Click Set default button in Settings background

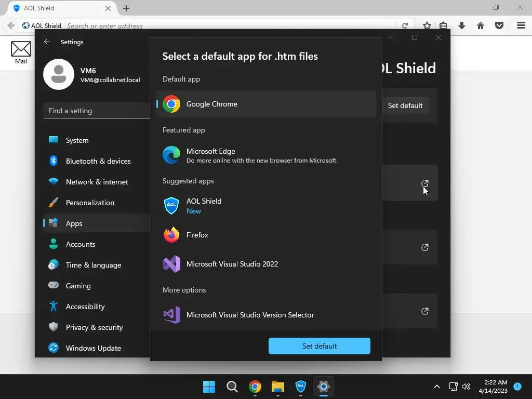[405, 105]
